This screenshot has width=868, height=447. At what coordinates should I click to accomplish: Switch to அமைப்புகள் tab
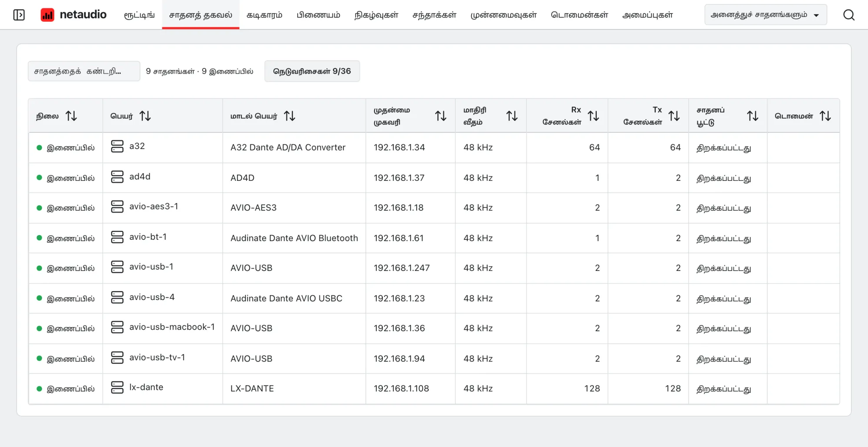[x=648, y=15]
